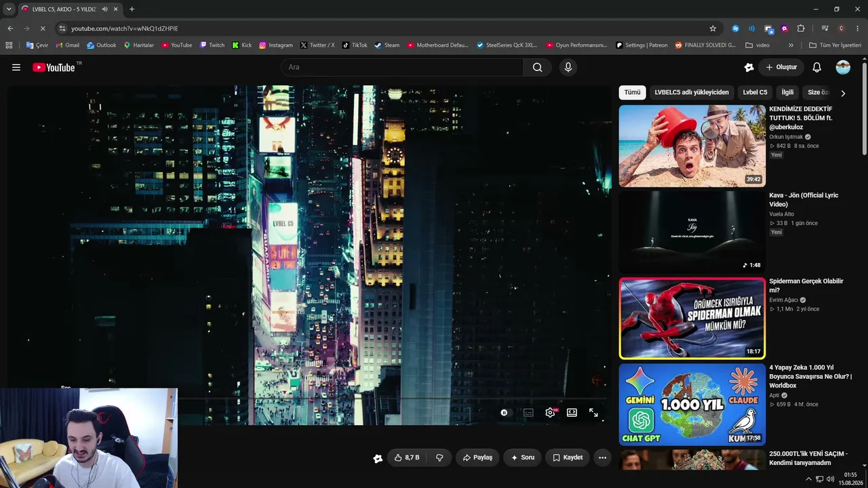The height and width of the screenshot is (488, 868).
Task: Click the search magnifier button
Action: tap(537, 67)
